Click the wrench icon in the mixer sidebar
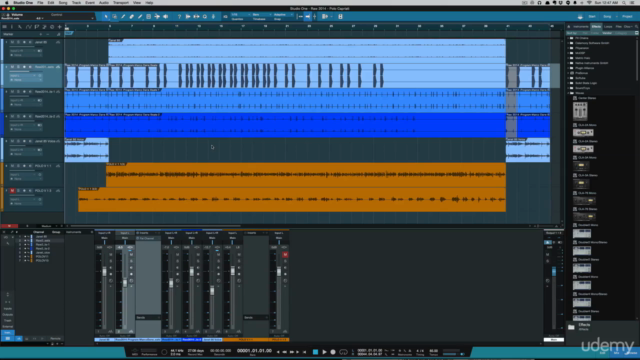 point(8,243)
